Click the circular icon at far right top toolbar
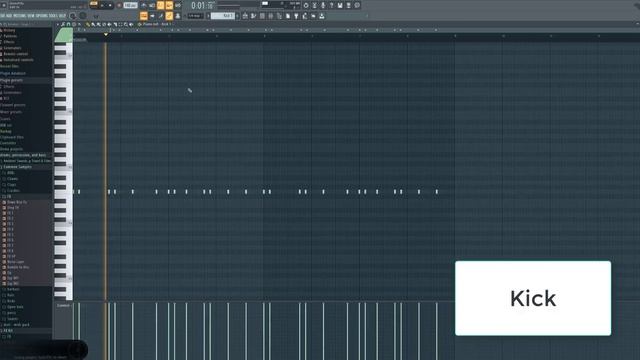 pos(357,5)
